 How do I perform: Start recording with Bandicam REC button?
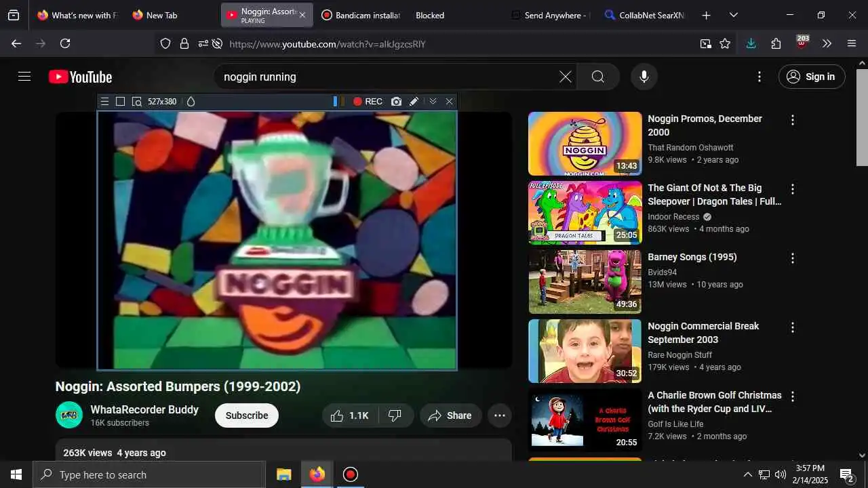click(368, 102)
